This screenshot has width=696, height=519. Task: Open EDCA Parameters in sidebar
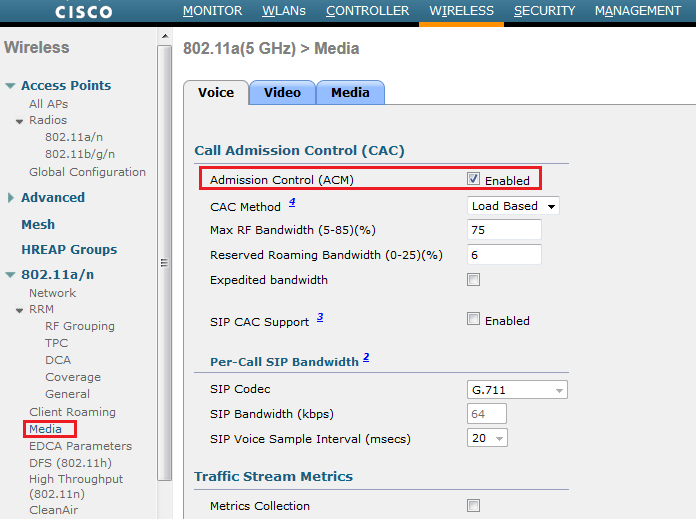pyautogui.click(x=80, y=446)
